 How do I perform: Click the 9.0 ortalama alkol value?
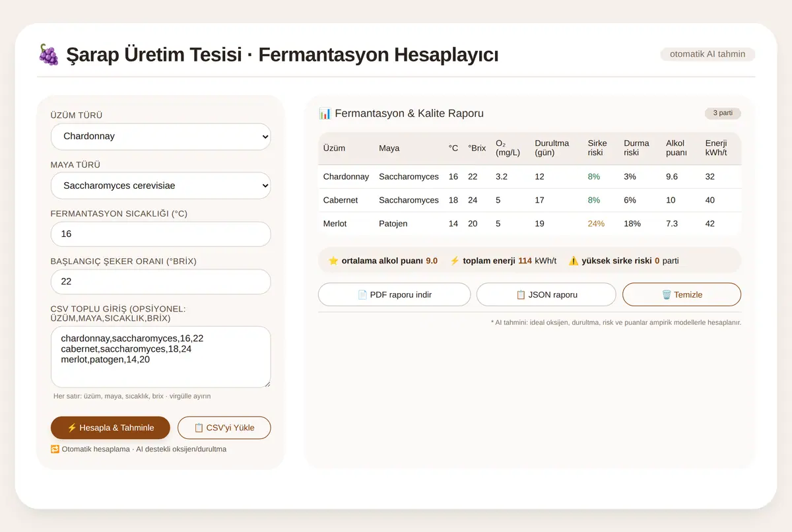[x=432, y=261]
